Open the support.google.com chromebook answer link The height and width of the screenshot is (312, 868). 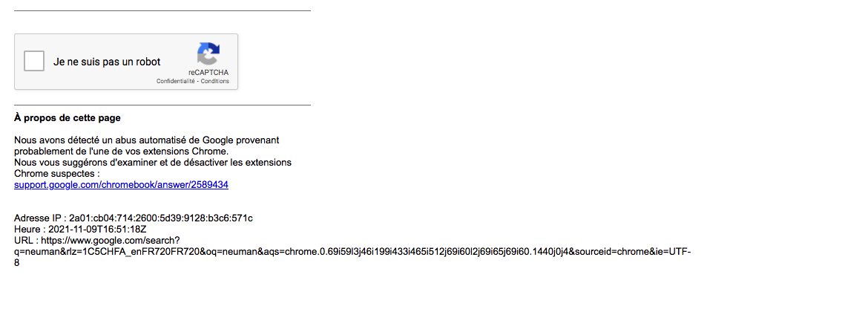[x=121, y=184]
